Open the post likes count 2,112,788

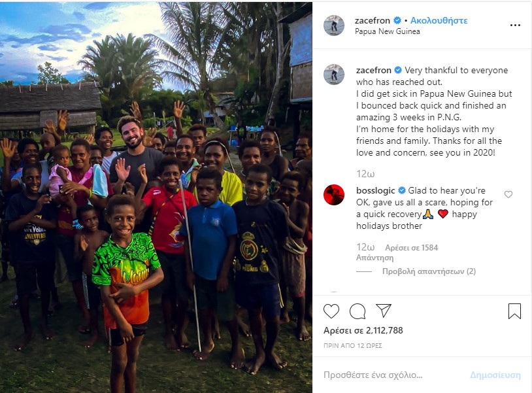363,330
